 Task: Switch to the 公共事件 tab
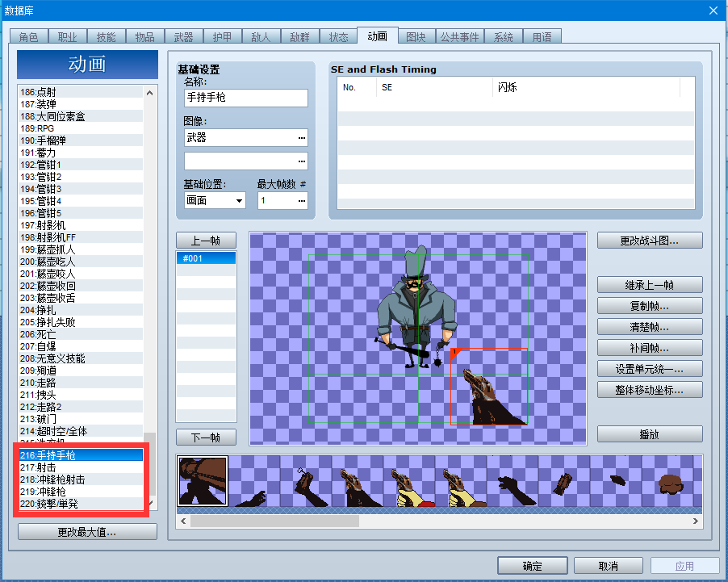pos(460,37)
